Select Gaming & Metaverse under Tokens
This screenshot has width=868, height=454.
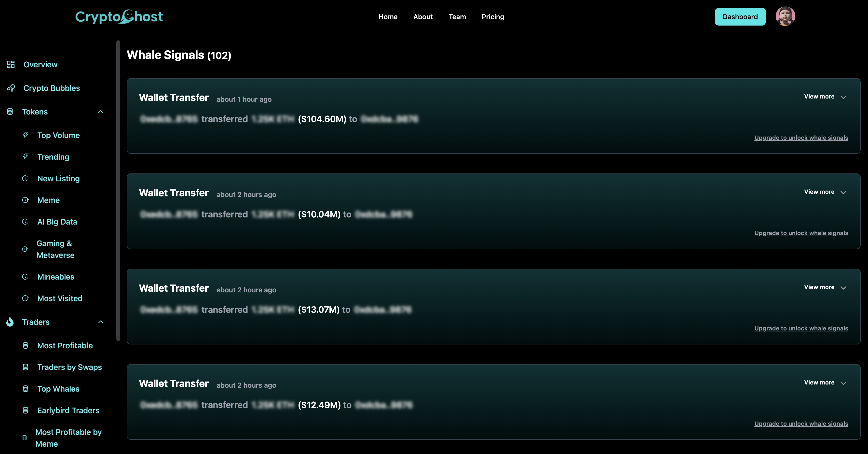(x=55, y=249)
